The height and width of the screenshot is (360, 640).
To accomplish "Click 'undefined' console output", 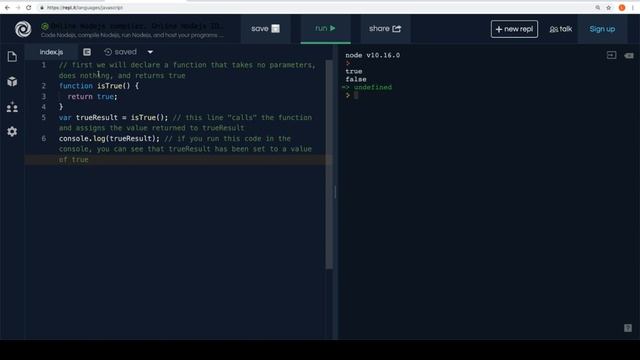I will tap(373, 87).
